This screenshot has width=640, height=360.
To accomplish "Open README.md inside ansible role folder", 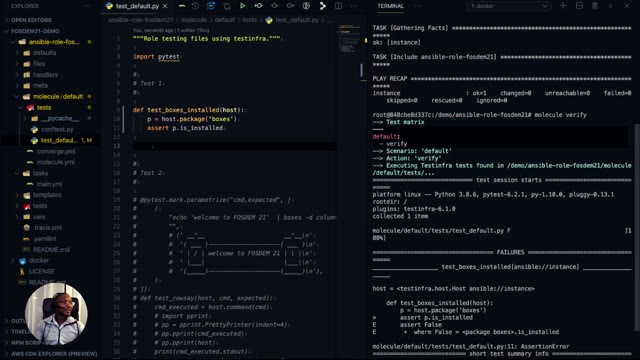I will [x=51, y=249].
